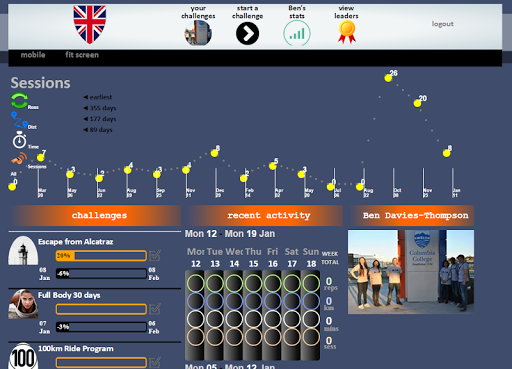Open Ben's stats bar chart icon
Screen dimensions: 512x369
297,33
